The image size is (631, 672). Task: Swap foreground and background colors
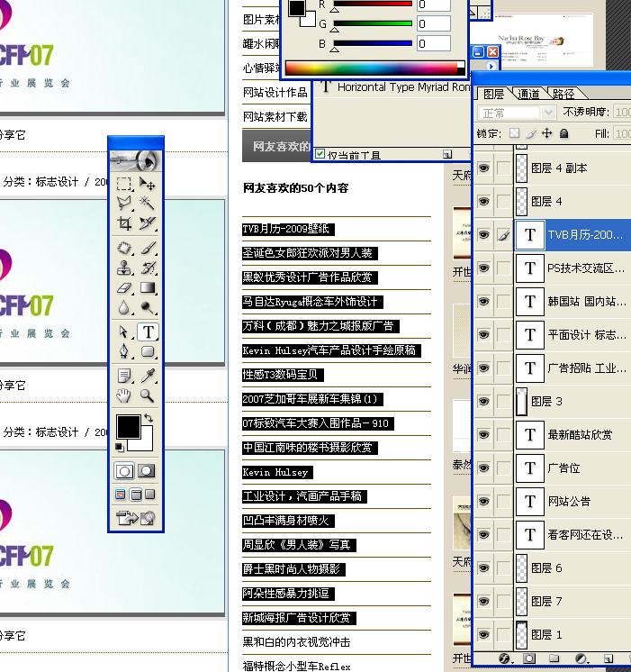click(x=149, y=417)
